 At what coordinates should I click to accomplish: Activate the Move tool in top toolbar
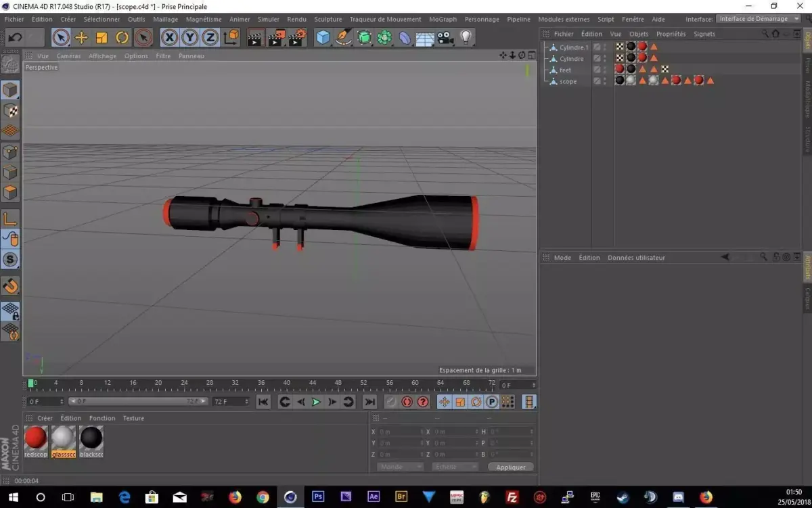81,38
